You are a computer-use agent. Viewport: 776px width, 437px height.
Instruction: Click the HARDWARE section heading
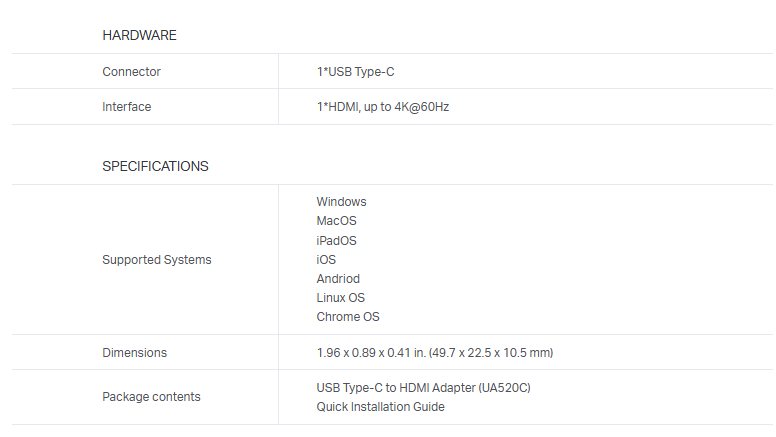[x=139, y=35]
